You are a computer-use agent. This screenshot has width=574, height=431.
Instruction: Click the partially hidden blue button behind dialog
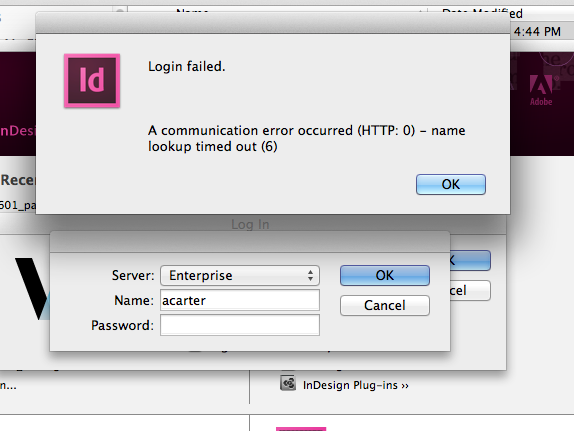click(x=470, y=260)
